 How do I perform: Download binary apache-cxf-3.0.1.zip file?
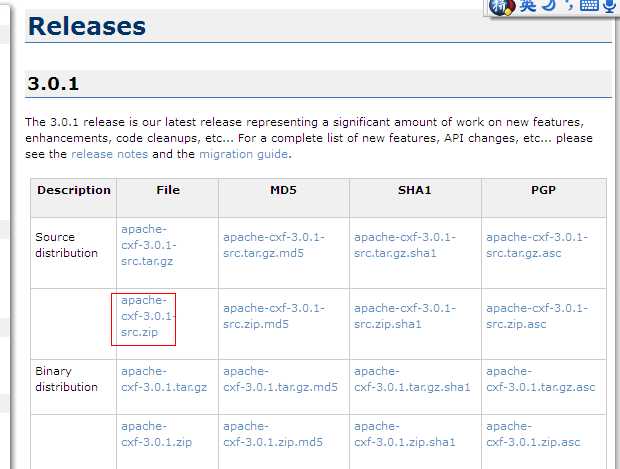[x=157, y=434]
